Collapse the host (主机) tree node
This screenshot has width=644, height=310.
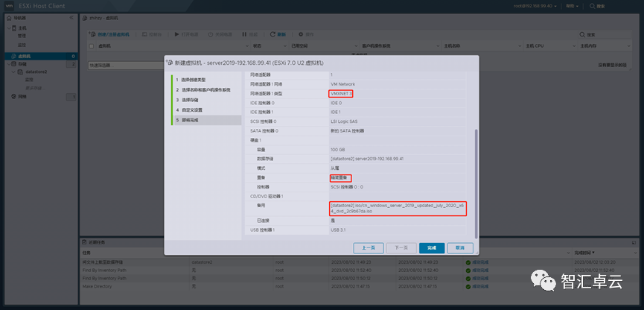tap(9, 28)
